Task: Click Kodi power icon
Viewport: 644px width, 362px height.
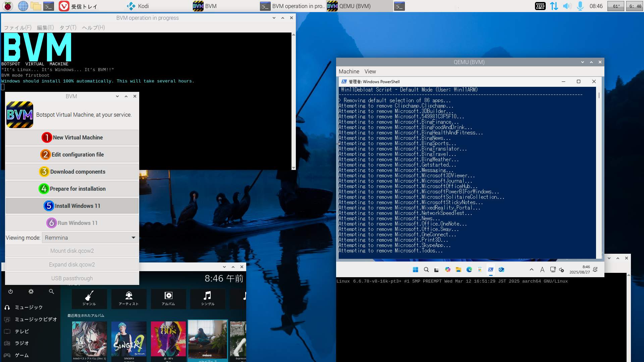Action: (10, 292)
